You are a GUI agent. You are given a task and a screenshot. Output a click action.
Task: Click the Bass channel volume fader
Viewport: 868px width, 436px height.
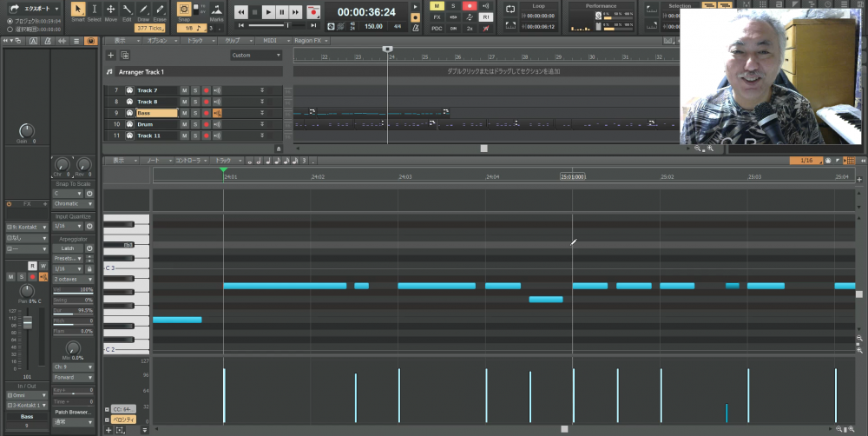27,323
